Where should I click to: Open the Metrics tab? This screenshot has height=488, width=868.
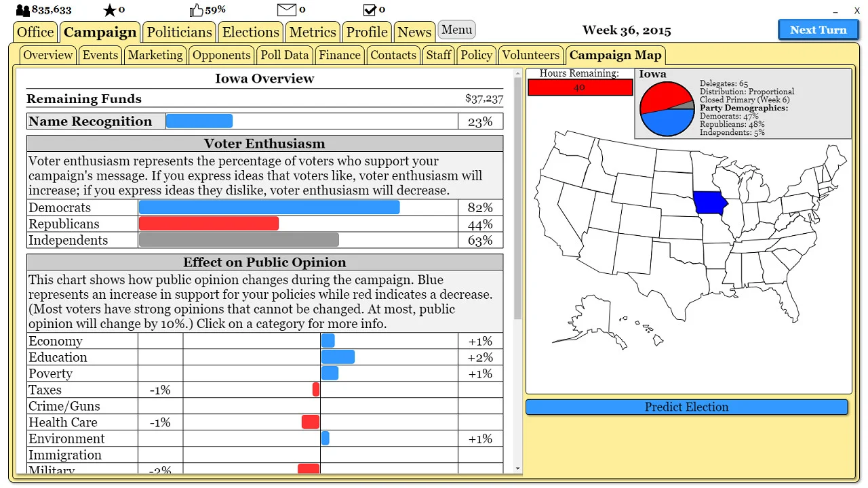pos(313,32)
